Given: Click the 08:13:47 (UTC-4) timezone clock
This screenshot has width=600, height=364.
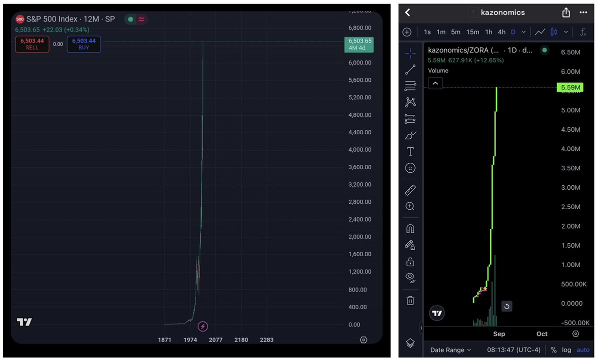Looking at the screenshot, I should coord(513,350).
